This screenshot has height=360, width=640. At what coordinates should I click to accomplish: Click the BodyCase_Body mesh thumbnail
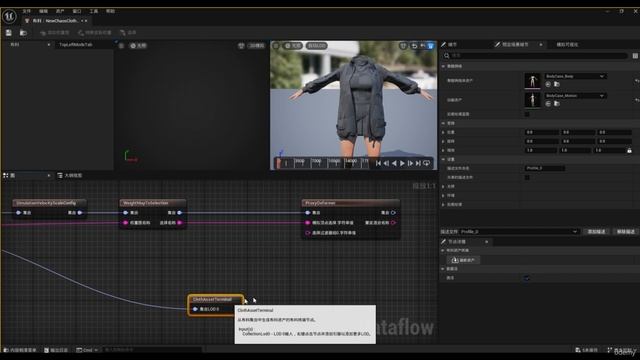pos(532,81)
